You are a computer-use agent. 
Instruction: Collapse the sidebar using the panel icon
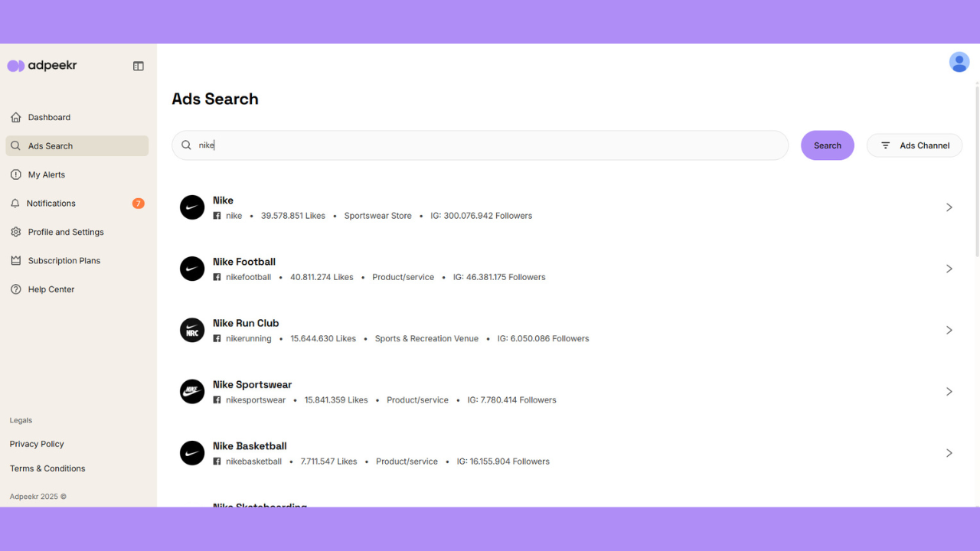tap(139, 66)
